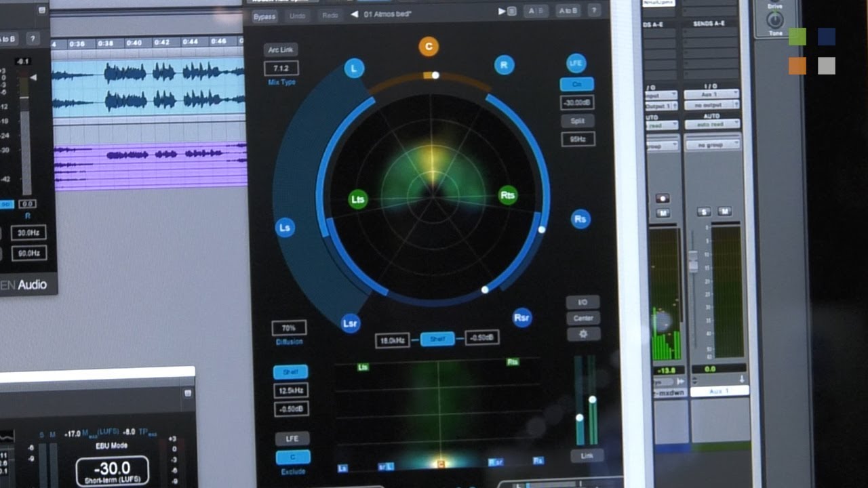Click the white handle on the center arc
Screen dimensions: 868x488
[x=435, y=75]
